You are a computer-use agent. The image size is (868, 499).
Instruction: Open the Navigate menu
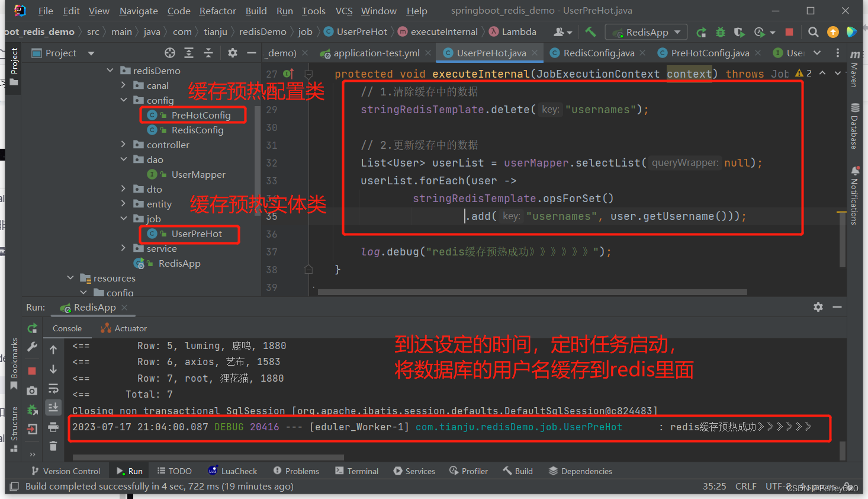click(x=139, y=11)
